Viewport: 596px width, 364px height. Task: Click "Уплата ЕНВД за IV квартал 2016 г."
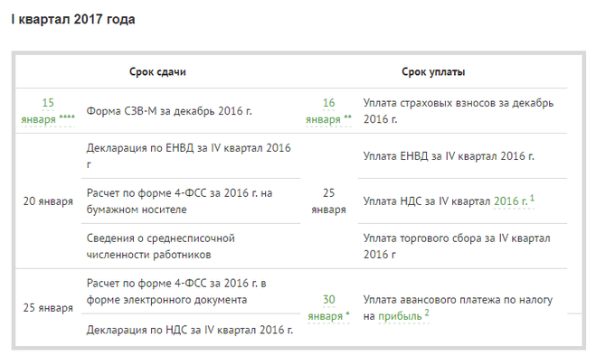pyautogui.click(x=449, y=156)
